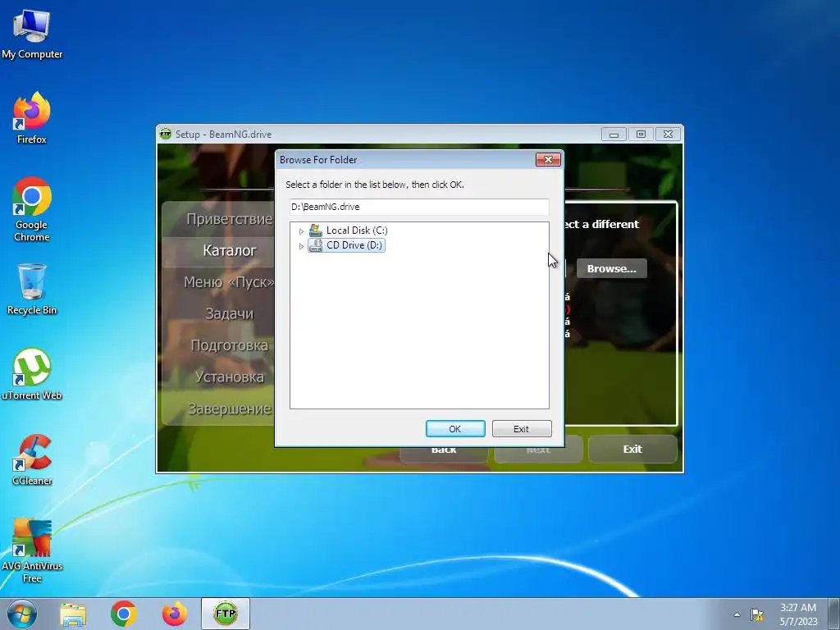The height and width of the screenshot is (630, 840).
Task: Open My Computer desktop icon
Action: click(x=32, y=33)
